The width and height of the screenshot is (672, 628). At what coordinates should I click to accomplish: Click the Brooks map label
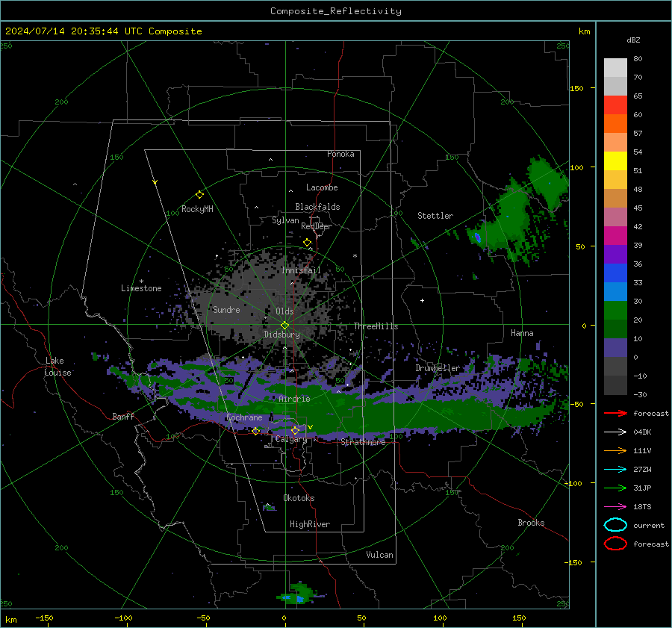[x=531, y=523]
